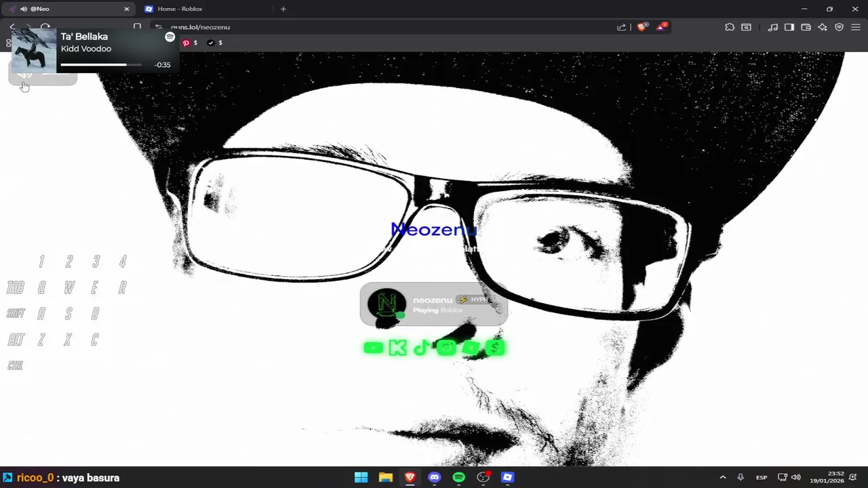
Task: Seek on the Ta' Bellaka progress bar
Action: tap(101, 65)
